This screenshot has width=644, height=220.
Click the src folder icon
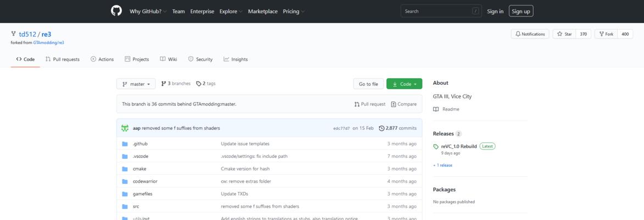click(125, 206)
